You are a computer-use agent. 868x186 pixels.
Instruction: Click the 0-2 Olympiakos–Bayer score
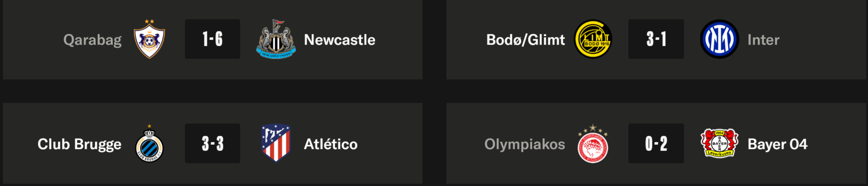(x=656, y=144)
